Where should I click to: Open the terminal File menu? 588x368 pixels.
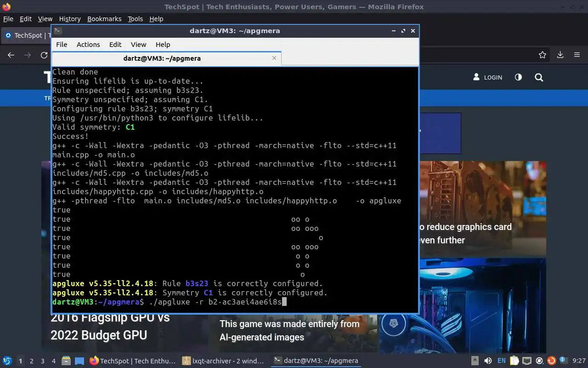tap(62, 45)
